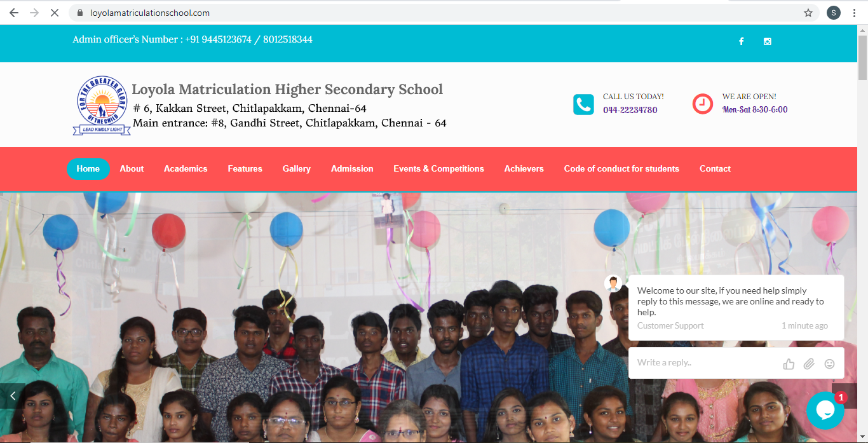
Task: Open the Chrome three-dot menu
Action: tap(854, 13)
